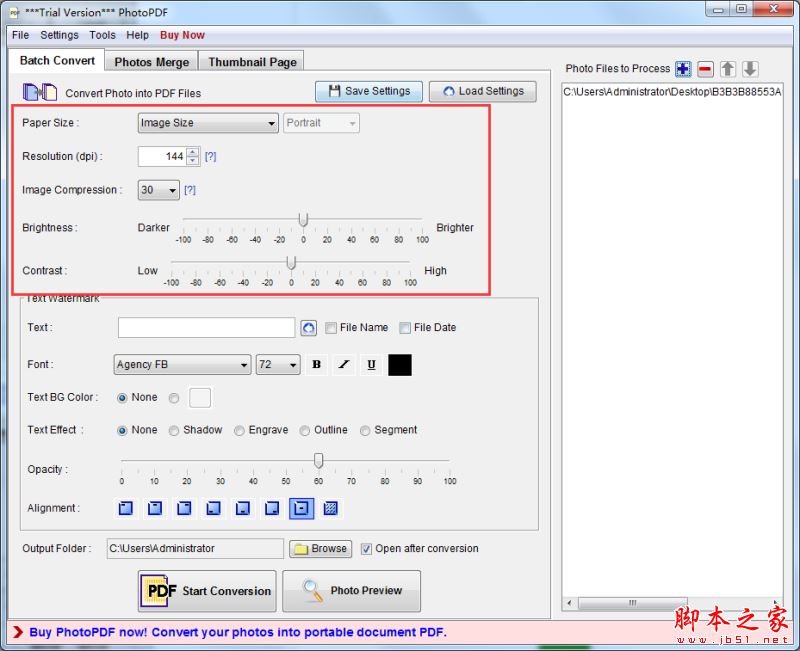Image resolution: width=800 pixels, height=651 pixels.
Task: Toggle Open after conversion checkbox
Action: pyautogui.click(x=366, y=549)
